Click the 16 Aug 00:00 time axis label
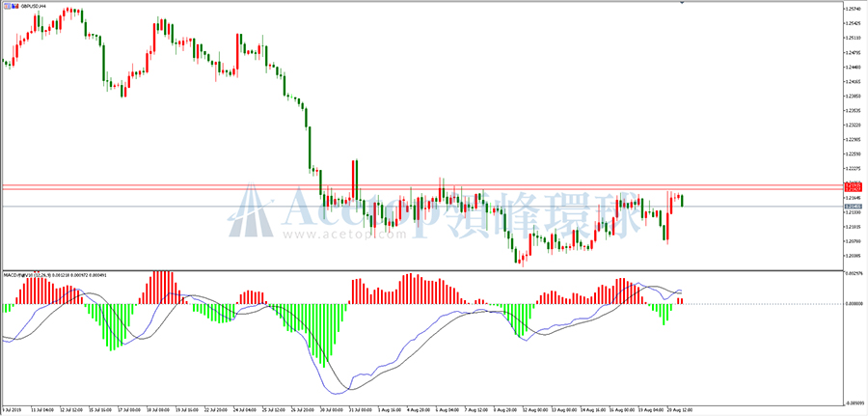This screenshot has height=416, width=868. tap(622, 410)
